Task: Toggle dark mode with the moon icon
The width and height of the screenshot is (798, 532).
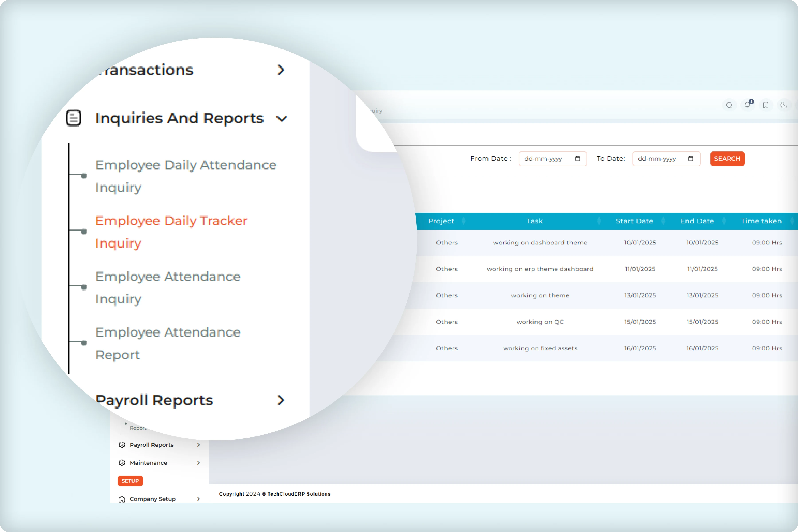Action: point(784,105)
